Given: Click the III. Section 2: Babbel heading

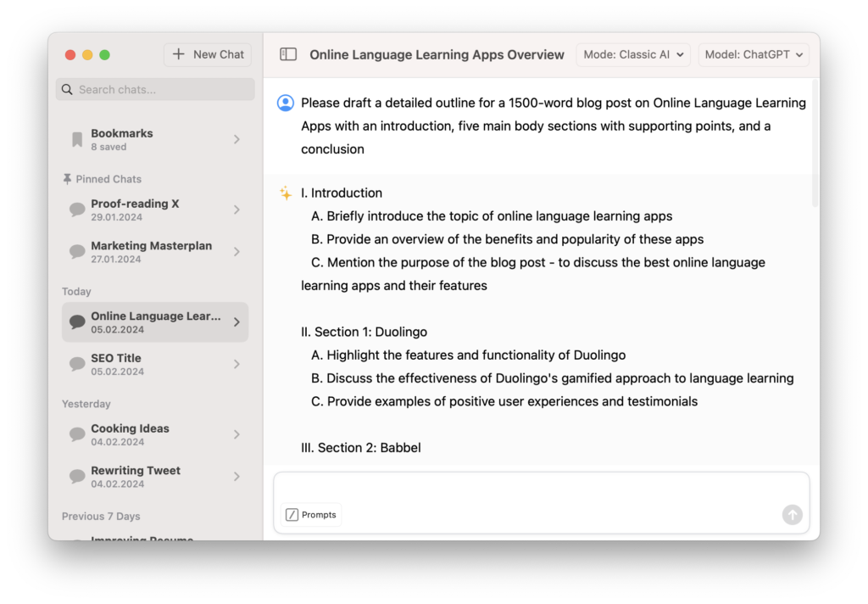Looking at the screenshot, I should [x=361, y=448].
